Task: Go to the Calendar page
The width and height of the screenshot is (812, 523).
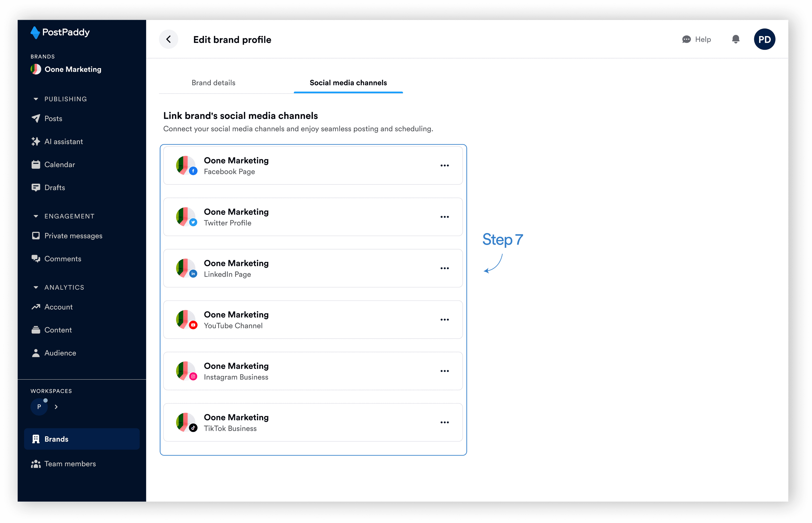Action: click(x=59, y=165)
